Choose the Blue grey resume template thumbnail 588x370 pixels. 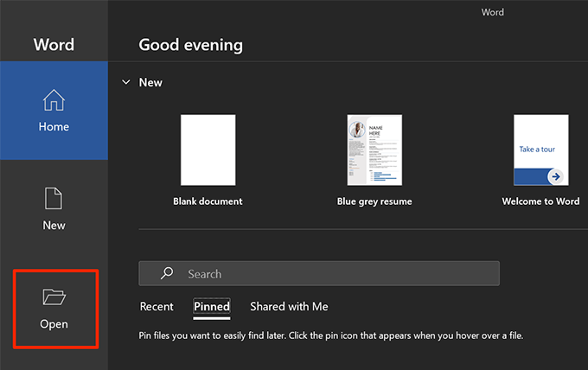(x=374, y=150)
